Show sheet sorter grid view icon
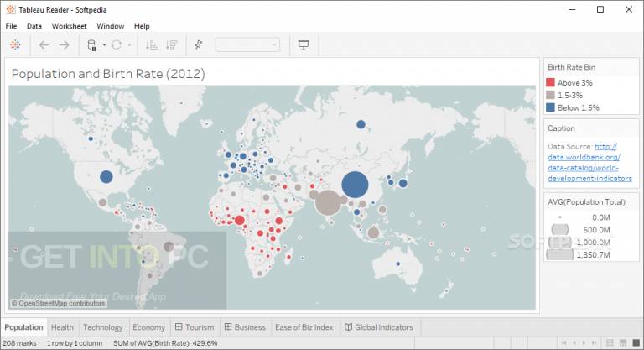644x350 pixels. point(610,343)
